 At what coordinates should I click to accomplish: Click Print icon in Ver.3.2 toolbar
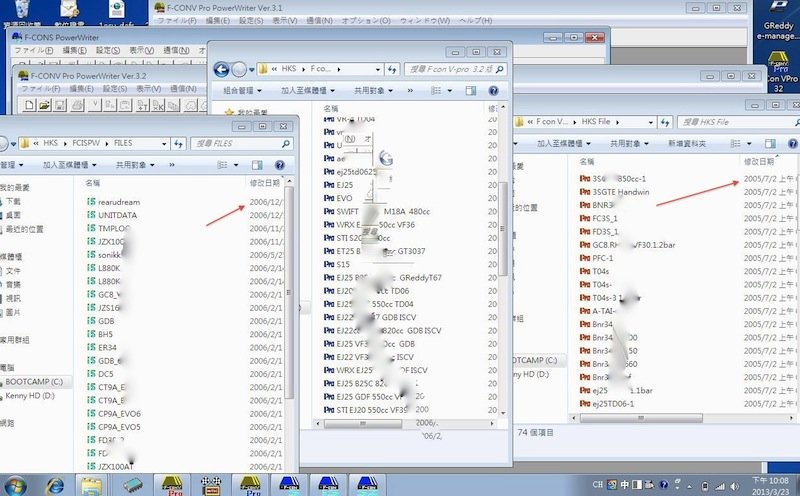[x=77, y=105]
